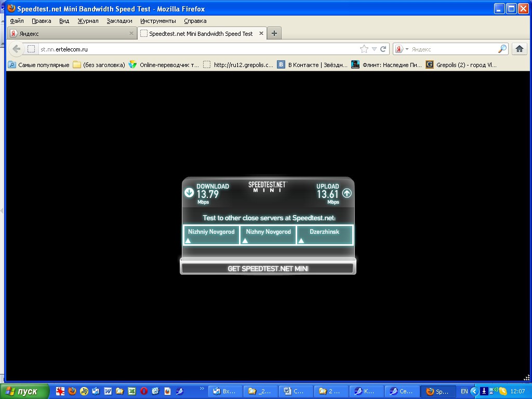Click GET SPEEDTEST.NET MINI button
Viewport: 532px width, 399px height.
[268, 269]
